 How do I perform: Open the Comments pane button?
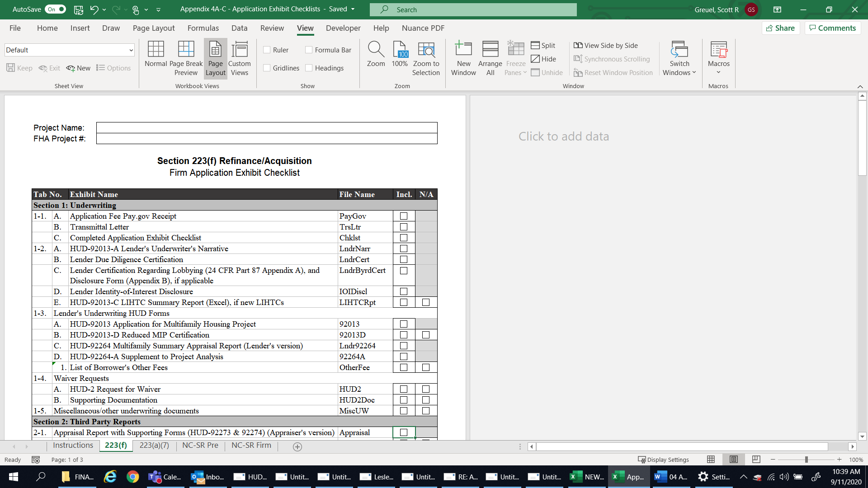[832, 28]
